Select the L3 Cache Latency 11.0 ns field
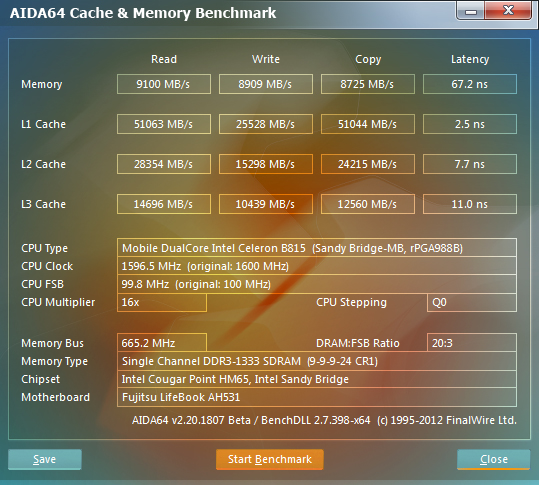The image size is (539, 485). click(470, 204)
